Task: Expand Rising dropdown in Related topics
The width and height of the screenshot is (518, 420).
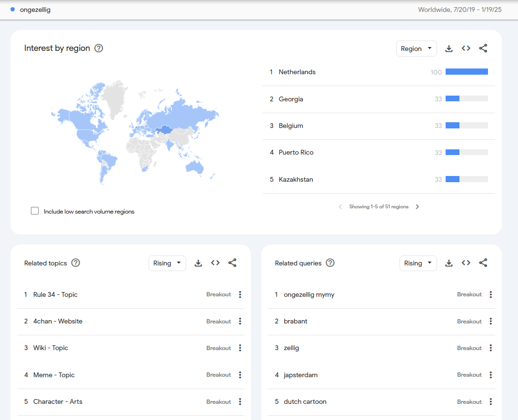Action: coord(167,263)
